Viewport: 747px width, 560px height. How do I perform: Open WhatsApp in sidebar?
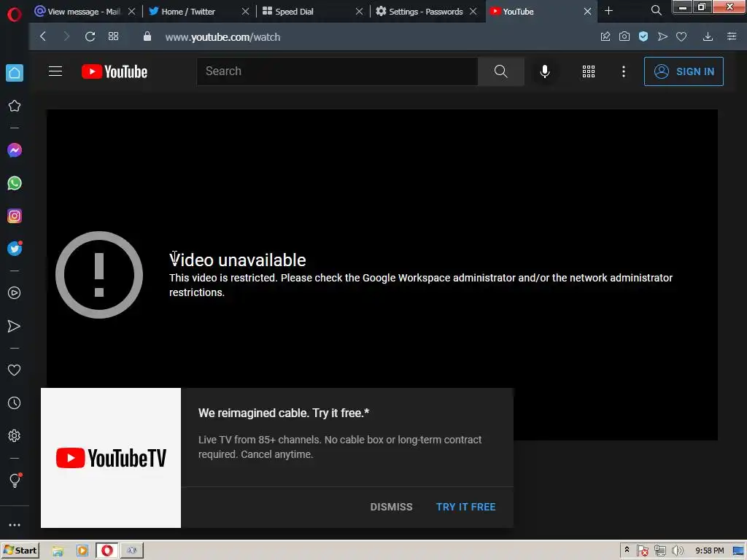[x=15, y=183]
